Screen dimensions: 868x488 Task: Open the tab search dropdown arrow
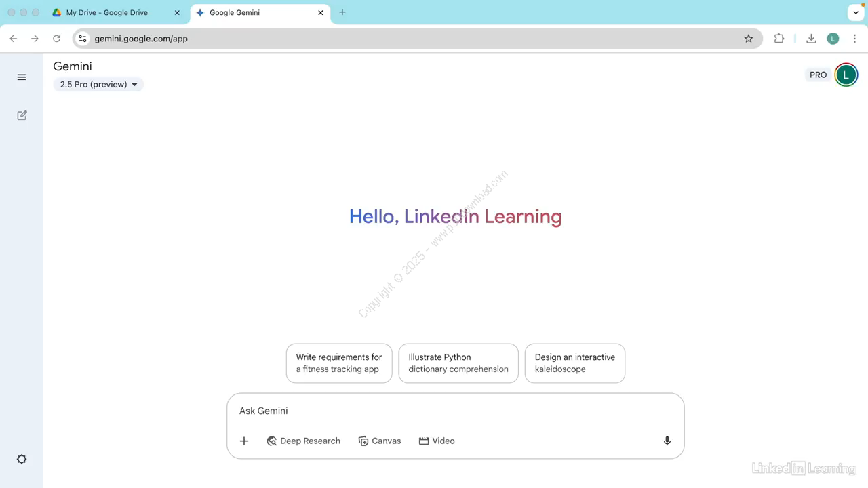(x=856, y=12)
